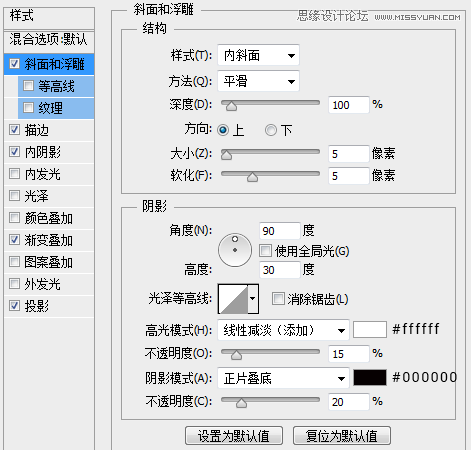Select 斜面和浮雕 style entry label
This screenshot has height=450, width=471.
[54, 64]
